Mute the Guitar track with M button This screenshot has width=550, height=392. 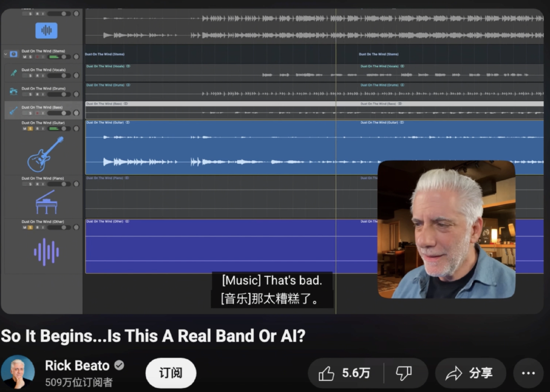(24, 129)
